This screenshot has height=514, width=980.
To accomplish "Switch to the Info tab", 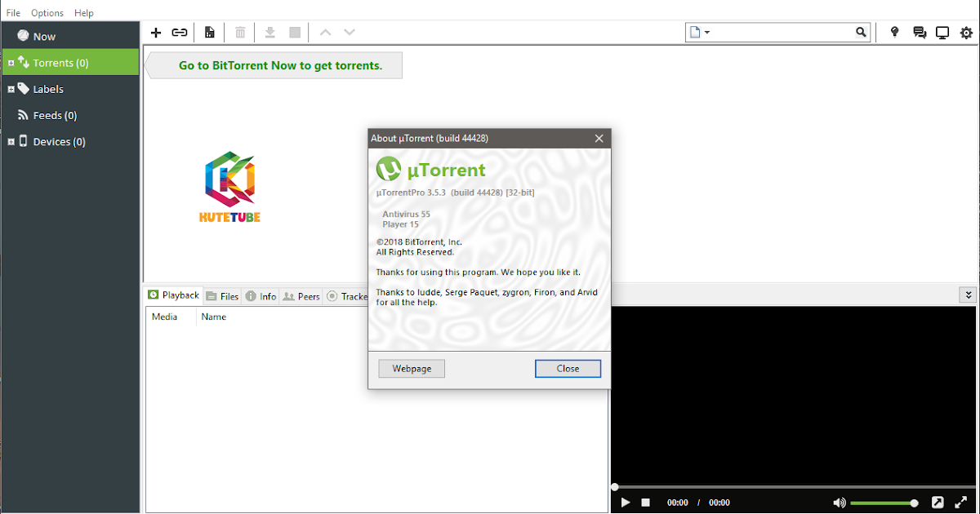I will tap(261, 296).
